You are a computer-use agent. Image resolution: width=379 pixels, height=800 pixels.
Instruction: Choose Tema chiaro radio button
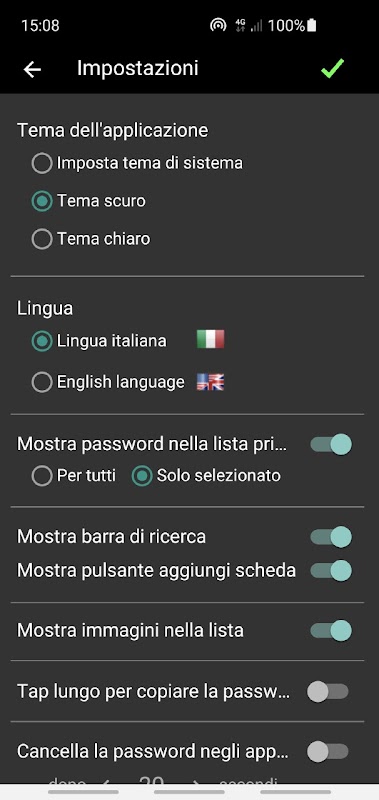(42, 239)
